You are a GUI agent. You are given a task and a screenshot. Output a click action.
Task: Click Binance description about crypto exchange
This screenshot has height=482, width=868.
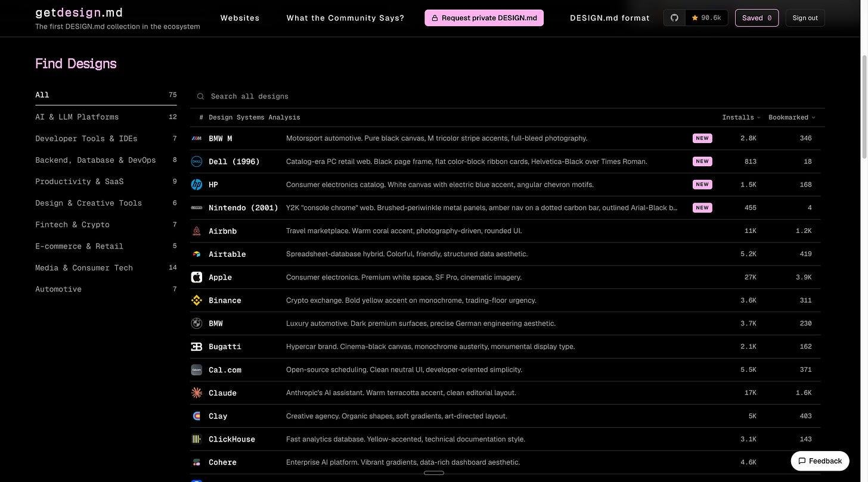click(x=411, y=301)
